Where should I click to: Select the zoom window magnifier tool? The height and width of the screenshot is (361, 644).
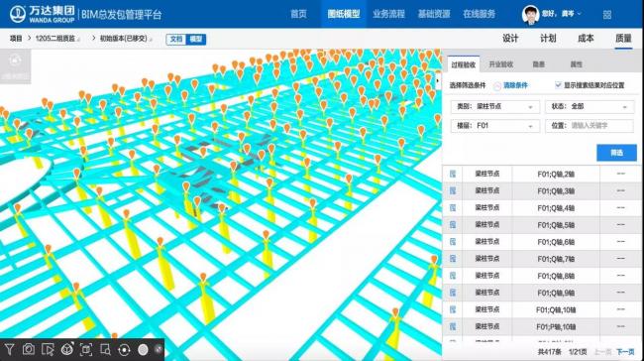pos(105,349)
